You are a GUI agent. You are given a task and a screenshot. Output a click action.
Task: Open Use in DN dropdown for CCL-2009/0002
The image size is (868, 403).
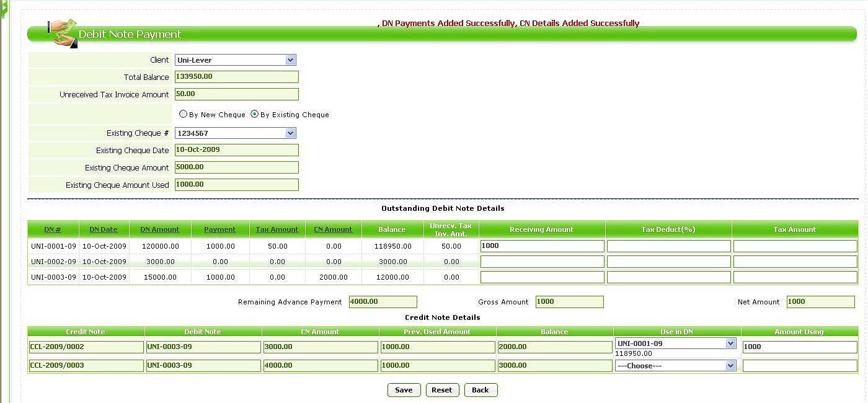(x=676, y=343)
